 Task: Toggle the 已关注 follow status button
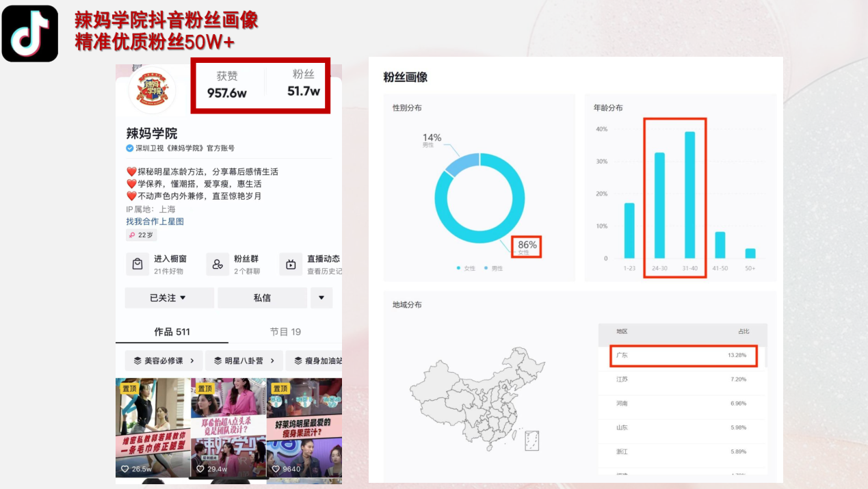[169, 298]
